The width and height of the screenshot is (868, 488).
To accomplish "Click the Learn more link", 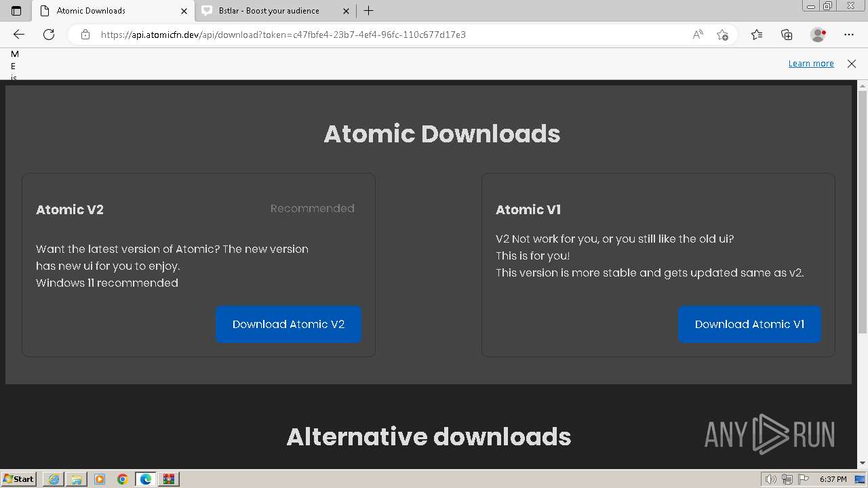I will click(811, 63).
